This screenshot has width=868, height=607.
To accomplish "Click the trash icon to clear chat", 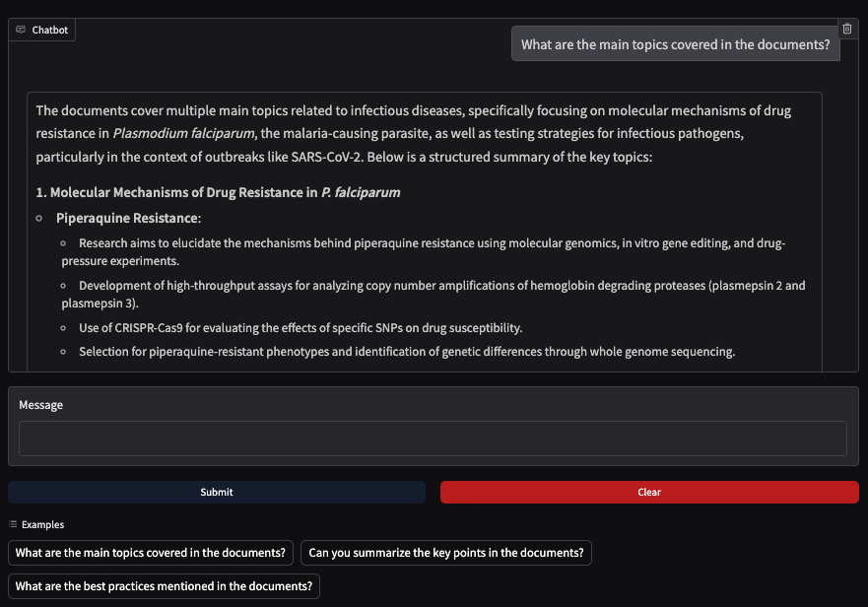I will click(847, 30).
